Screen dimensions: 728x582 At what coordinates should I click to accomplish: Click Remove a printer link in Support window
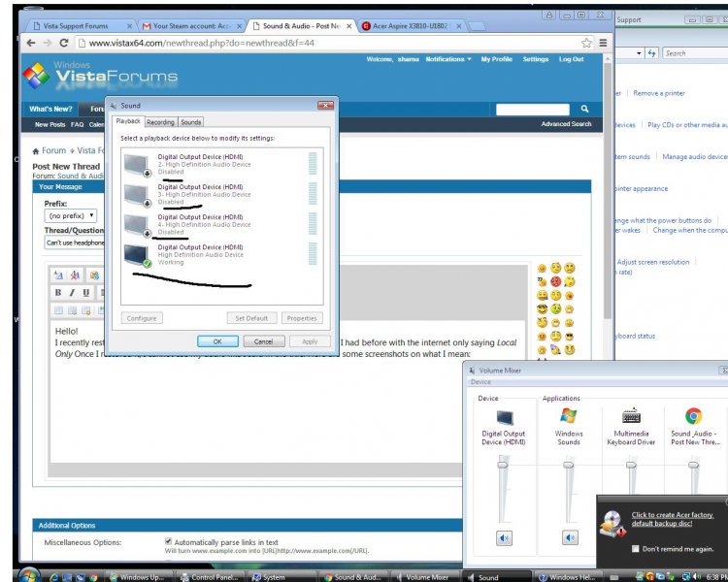point(659,93)
